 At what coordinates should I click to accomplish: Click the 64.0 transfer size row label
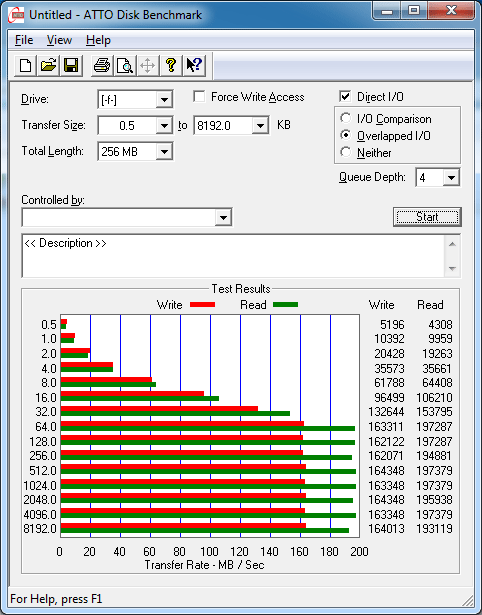[46, 426]
